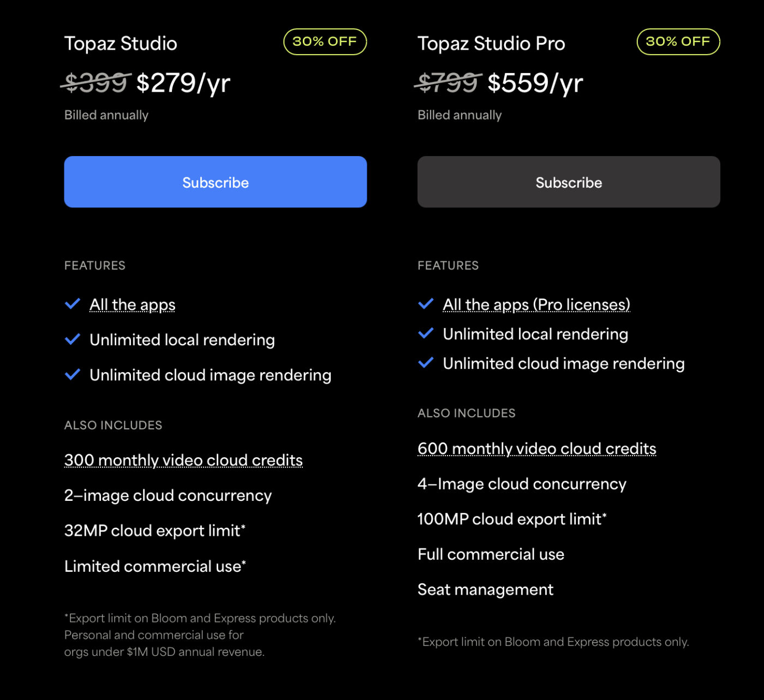This screenshot has height=700, width=764.
Task: Open the 'All the apps' link
Action: (x=132, y=304)
